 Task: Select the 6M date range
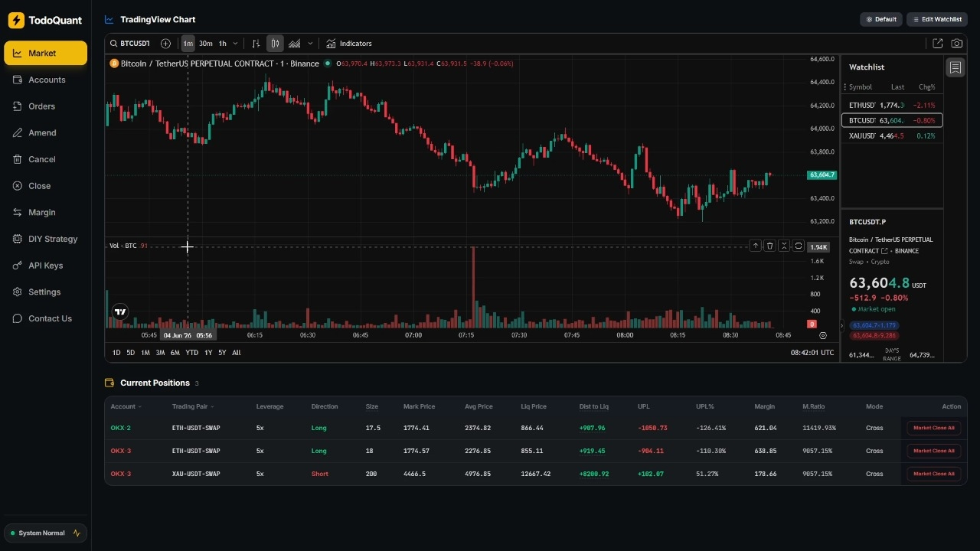pos(175,353)
